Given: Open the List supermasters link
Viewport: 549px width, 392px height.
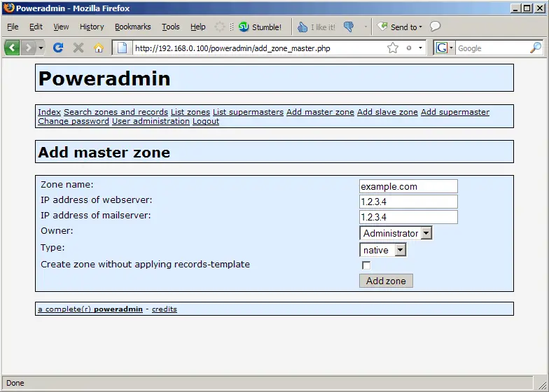Looking at the screenshot, I should coord(248,112).
